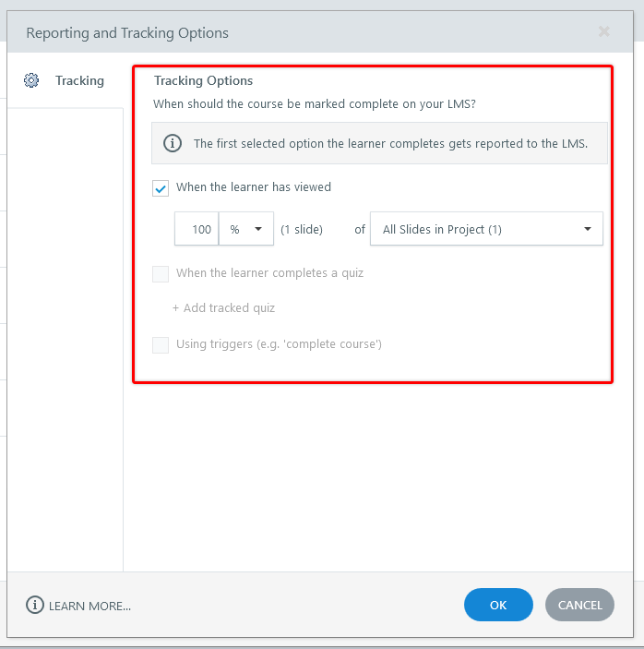
Task: Uncheck the 'When the learner has viewed' checkbox
Action: tap(161, 187)
